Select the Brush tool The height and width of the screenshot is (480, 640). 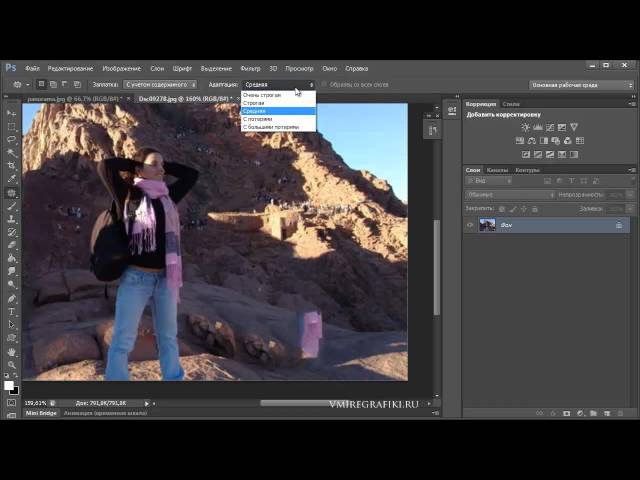pyautogui.click(x=11, y=206)
